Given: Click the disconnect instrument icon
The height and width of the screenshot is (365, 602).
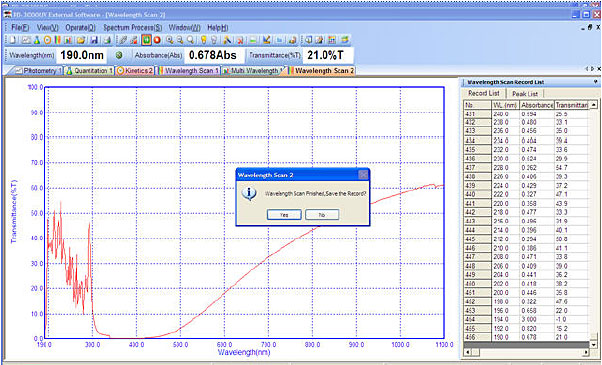Looking at the screenshot, I should tap(134, 40).
